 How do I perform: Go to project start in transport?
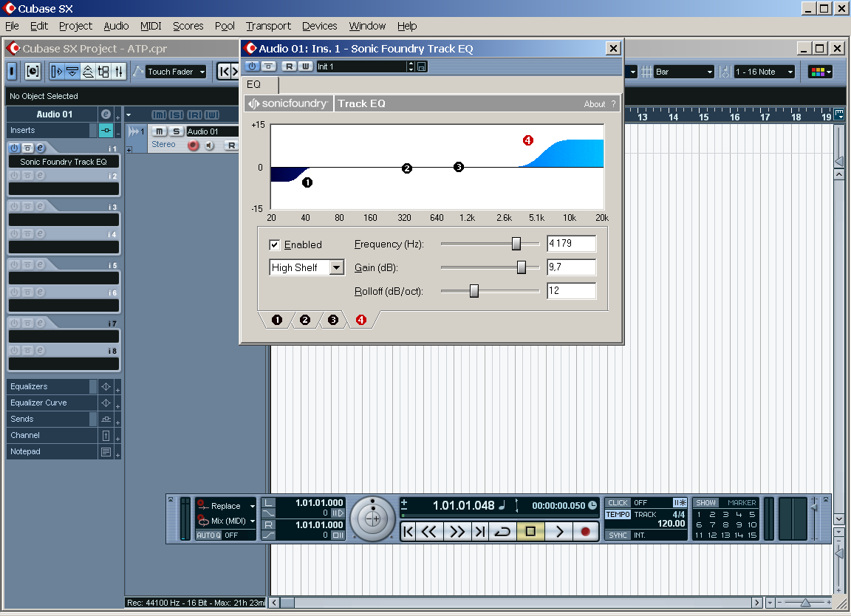[409, 531]
